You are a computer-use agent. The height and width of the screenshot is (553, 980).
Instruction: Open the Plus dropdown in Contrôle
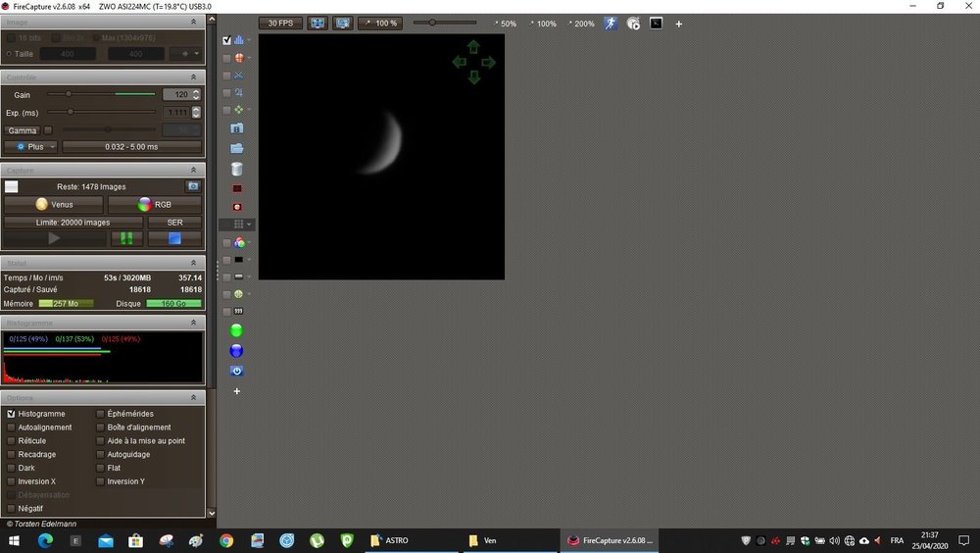pos(30,147)
